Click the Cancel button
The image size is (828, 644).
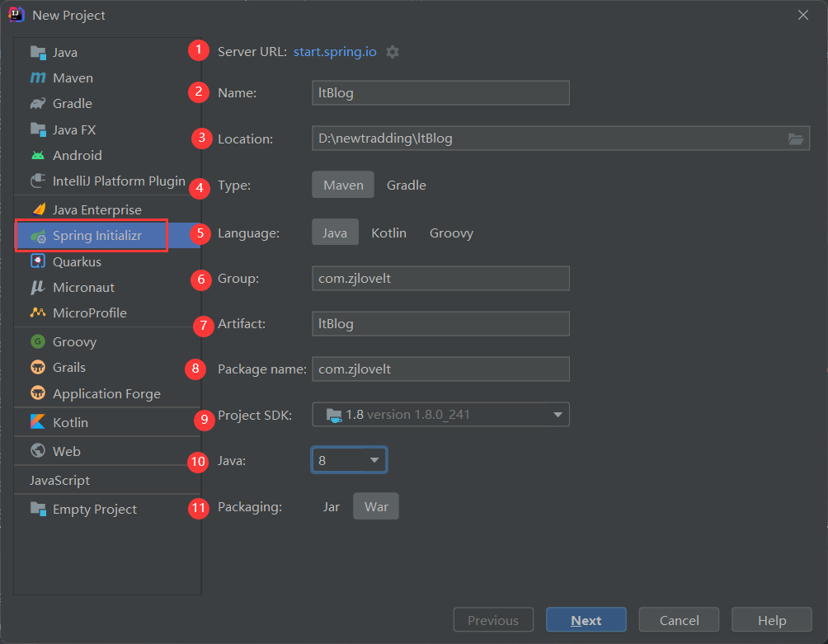[x=679, y=620]
